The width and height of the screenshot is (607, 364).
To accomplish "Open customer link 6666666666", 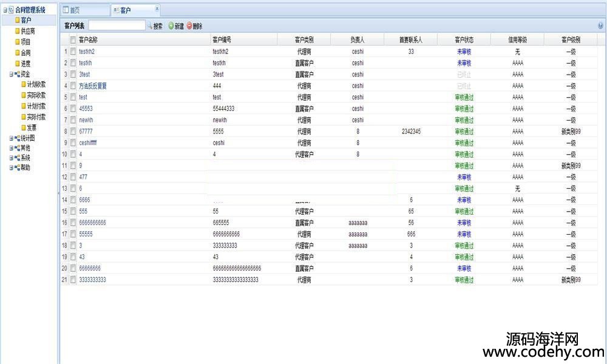I will 92,223.
